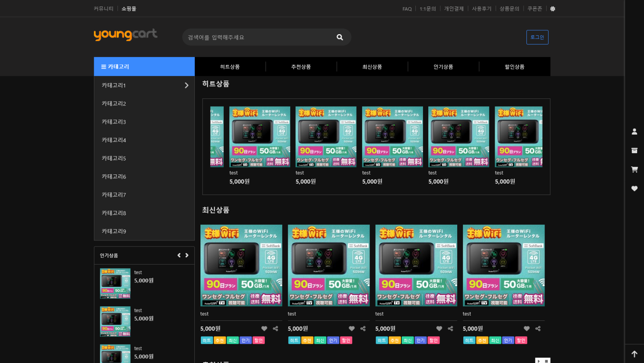This screenshot has height=363, width=644.
Task: Switch to the 추천상품 tab
Action: pos(301,67)
